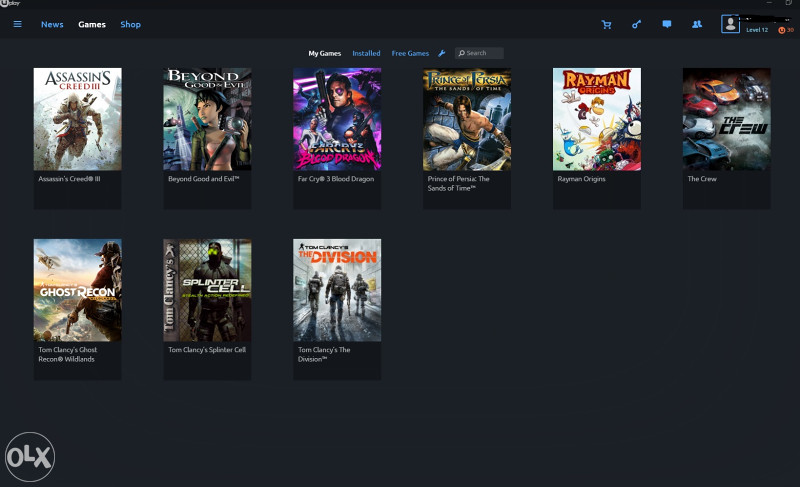Open the hamburger menu

click(17, 24)
